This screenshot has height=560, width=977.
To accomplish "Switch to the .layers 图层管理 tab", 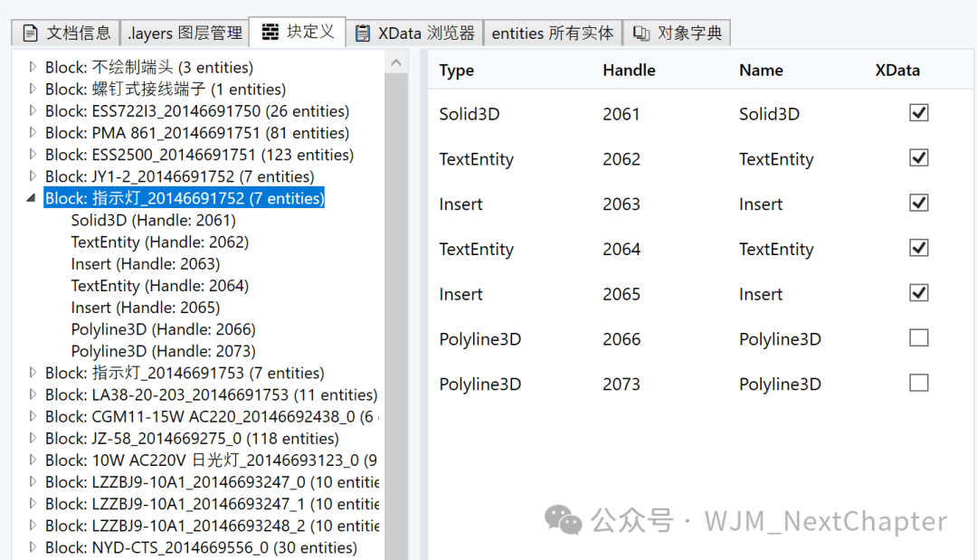I will (185, 33).
